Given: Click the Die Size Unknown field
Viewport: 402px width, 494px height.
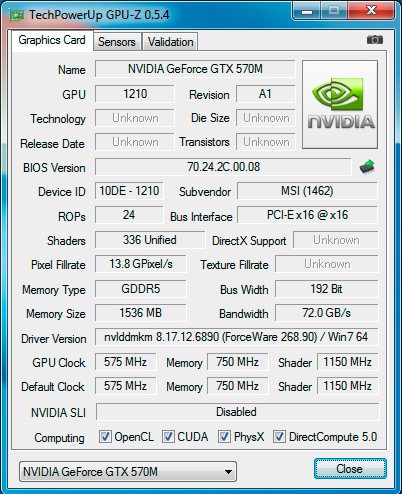Looking at the screenshot, I should pyautogui.click(x=266, y=118).
